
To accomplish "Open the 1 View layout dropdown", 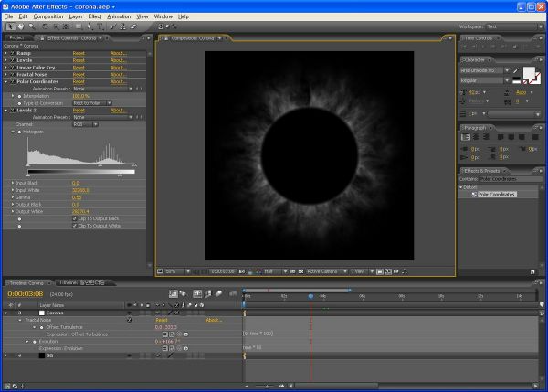I will 362,271.
